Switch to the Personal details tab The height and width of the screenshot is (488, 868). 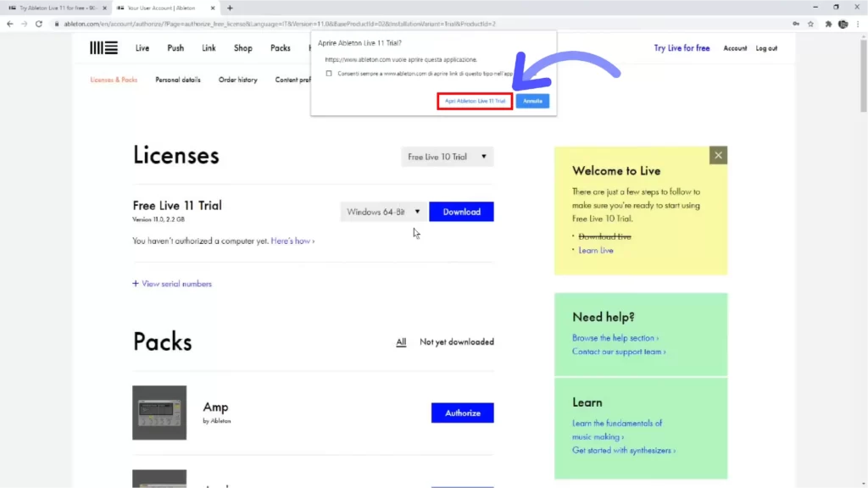pos(178,80)
